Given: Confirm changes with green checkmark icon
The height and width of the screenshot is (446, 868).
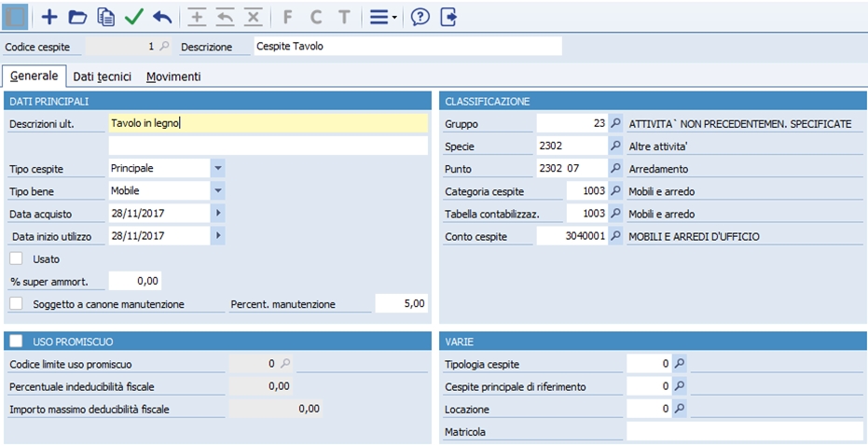Looking at the screenshot, I should click(x=134, y=17).
